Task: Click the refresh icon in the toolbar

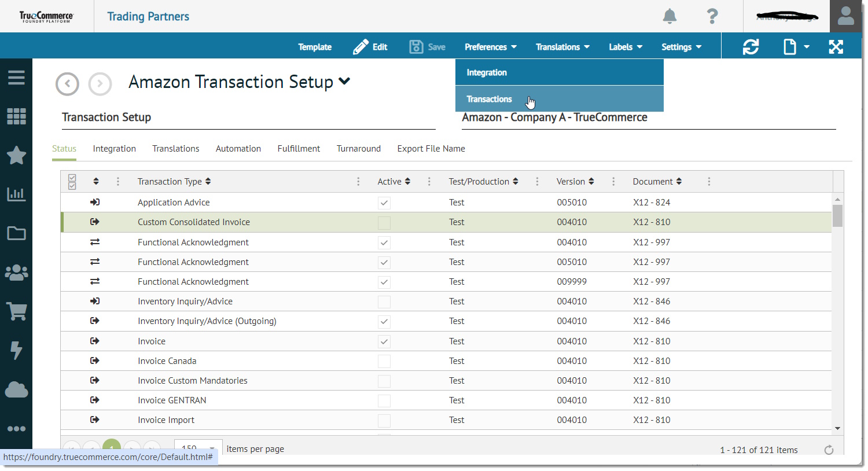Action: (751, 47)
